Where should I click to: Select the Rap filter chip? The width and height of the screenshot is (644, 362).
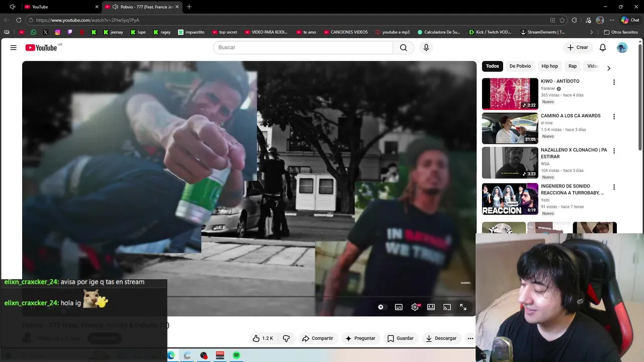click(x=573, y=66)
